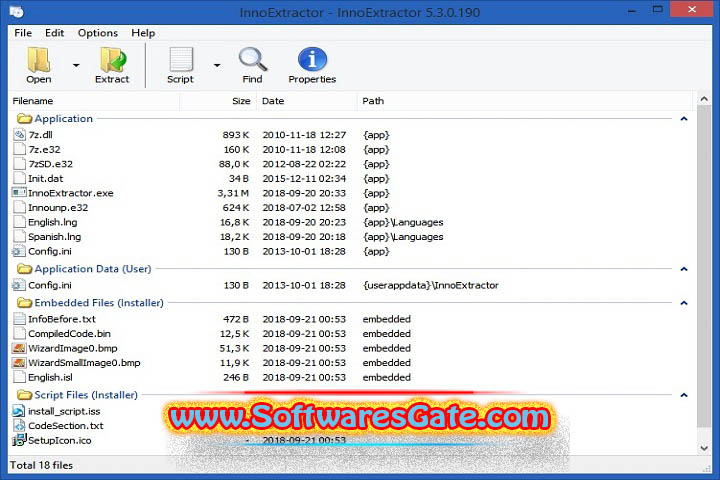This screenshot has height=480, width=720.
Task: Click the InfoBefore.txt file icon
Action: [19, 319]
